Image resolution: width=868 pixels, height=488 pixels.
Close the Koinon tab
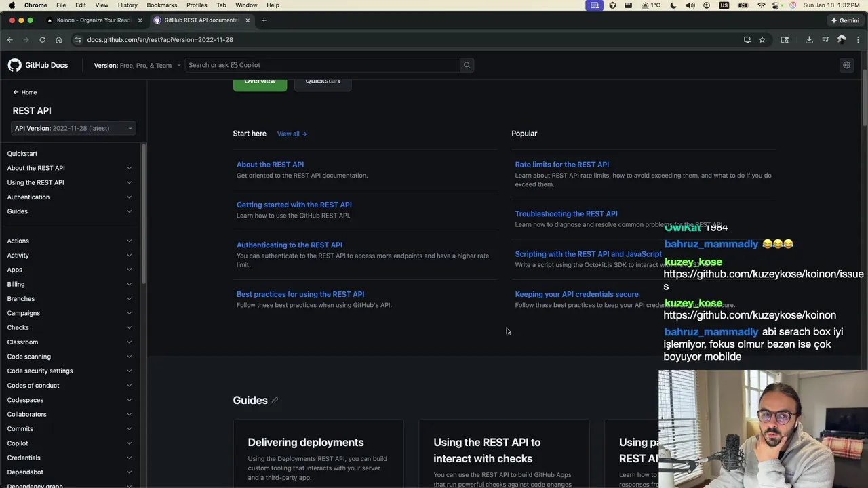pos(140,20)
